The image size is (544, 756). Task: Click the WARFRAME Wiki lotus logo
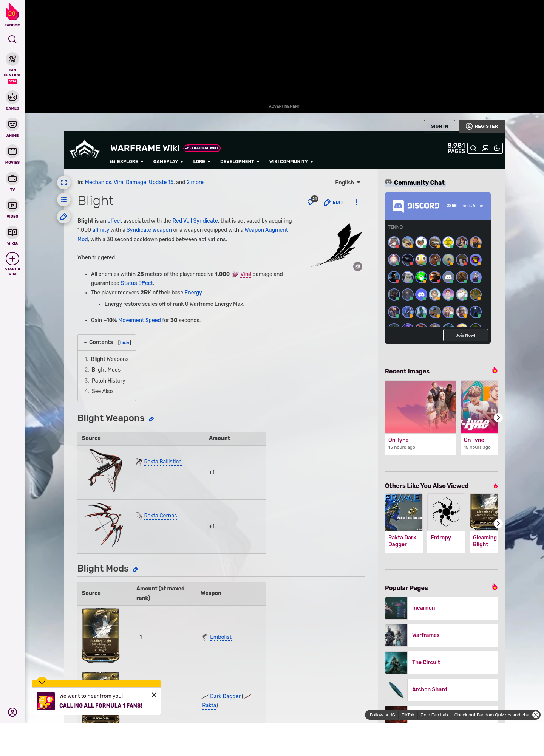tap(85, 149)
